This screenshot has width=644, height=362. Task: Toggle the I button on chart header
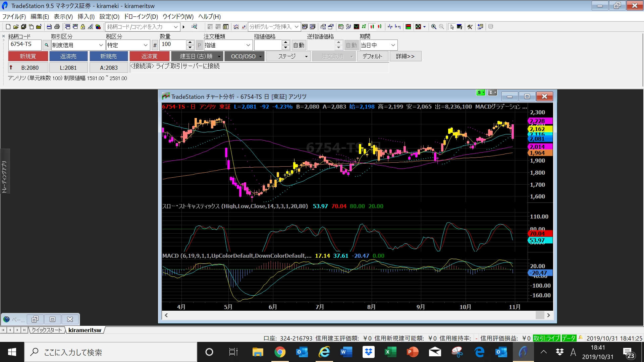pos(492,93)
